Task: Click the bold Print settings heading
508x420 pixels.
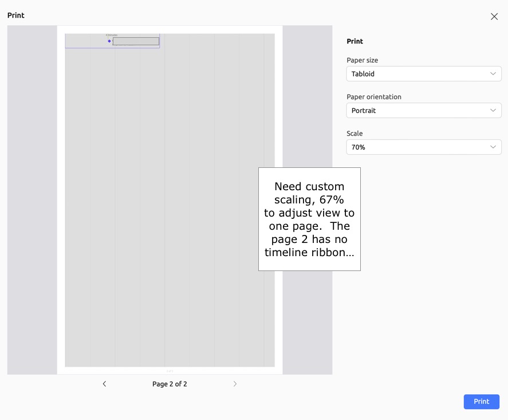Action: point(355,41)
